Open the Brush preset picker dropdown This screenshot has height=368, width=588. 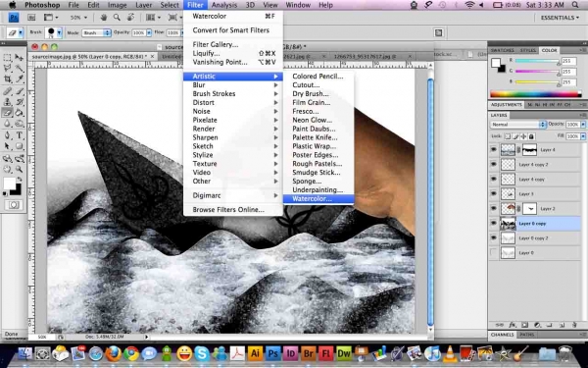[59, 33]
